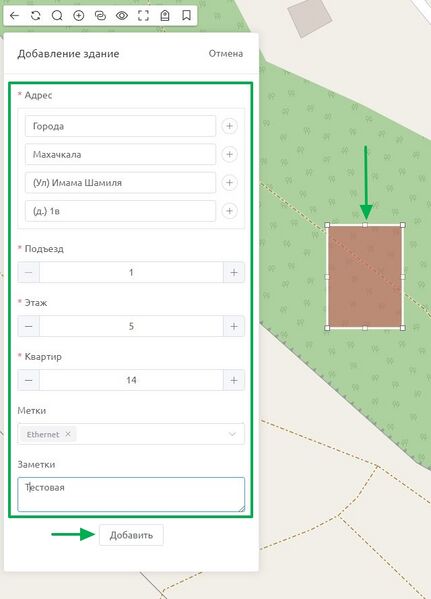Screen dimensions: 431x599
Task: Click the refresh icon in toolbar
Action: (x=36, y=15)
